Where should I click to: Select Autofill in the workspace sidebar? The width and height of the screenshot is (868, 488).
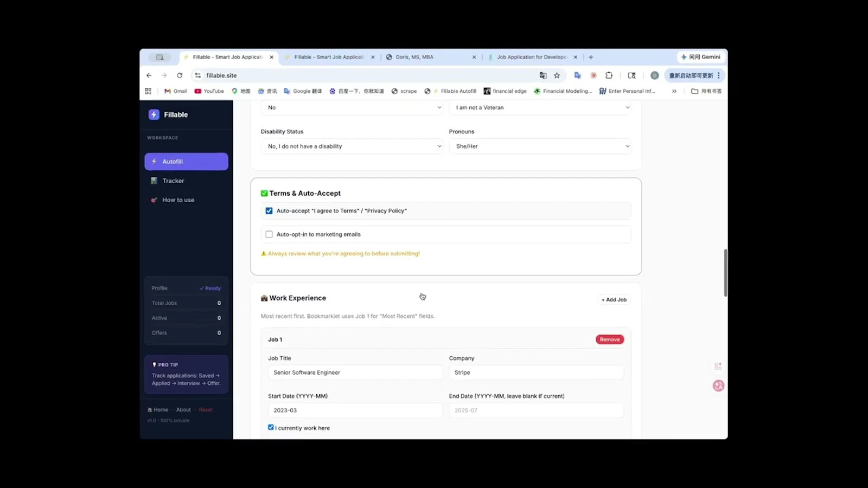(x=186, y=162)
